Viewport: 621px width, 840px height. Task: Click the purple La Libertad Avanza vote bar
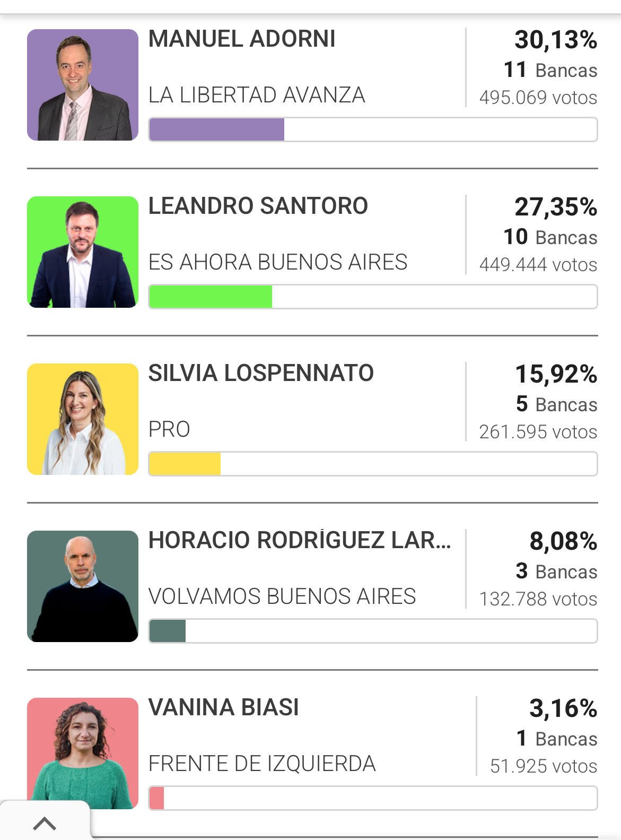373,129
